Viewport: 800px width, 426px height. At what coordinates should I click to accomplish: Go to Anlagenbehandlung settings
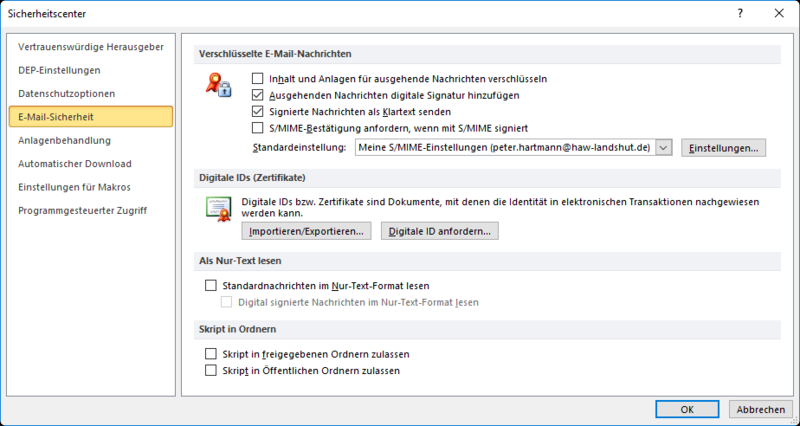pos(64,140)
